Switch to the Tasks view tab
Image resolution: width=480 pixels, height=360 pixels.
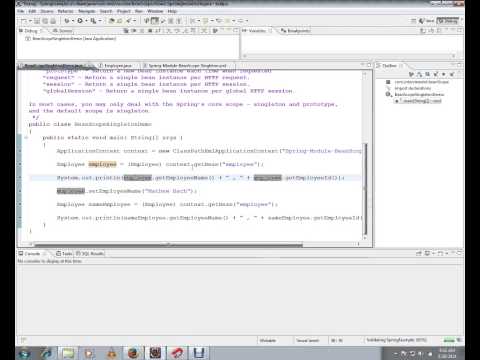[x=64, y=254]
